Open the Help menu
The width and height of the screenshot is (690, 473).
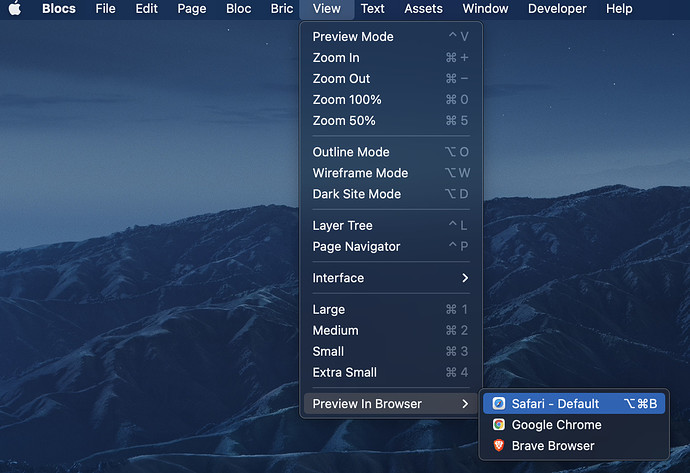click(x=619, y=8)
